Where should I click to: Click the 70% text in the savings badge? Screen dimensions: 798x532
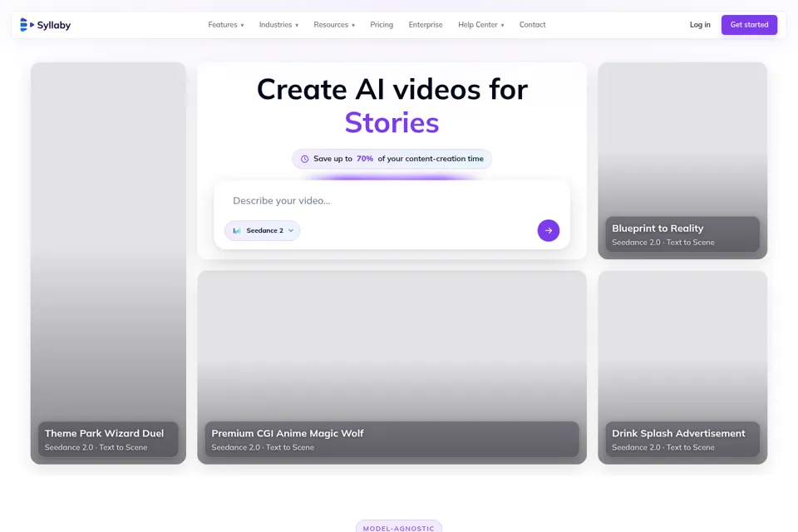point(364,159)
